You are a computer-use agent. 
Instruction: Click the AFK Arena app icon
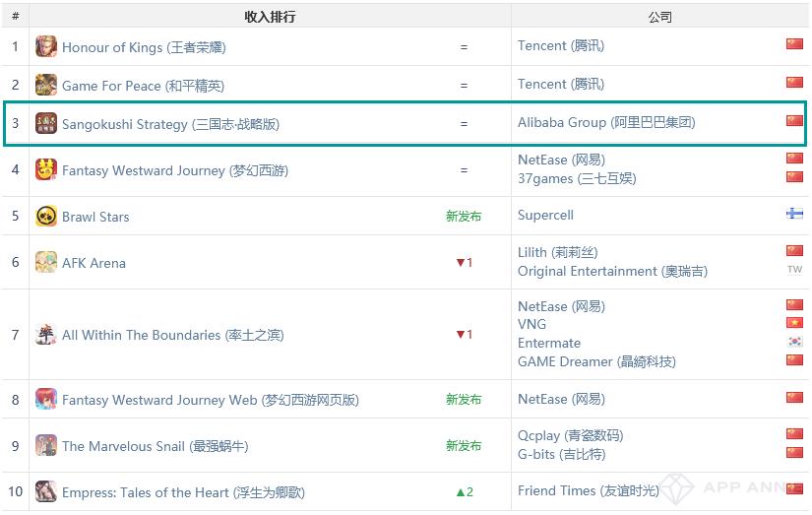46,262
